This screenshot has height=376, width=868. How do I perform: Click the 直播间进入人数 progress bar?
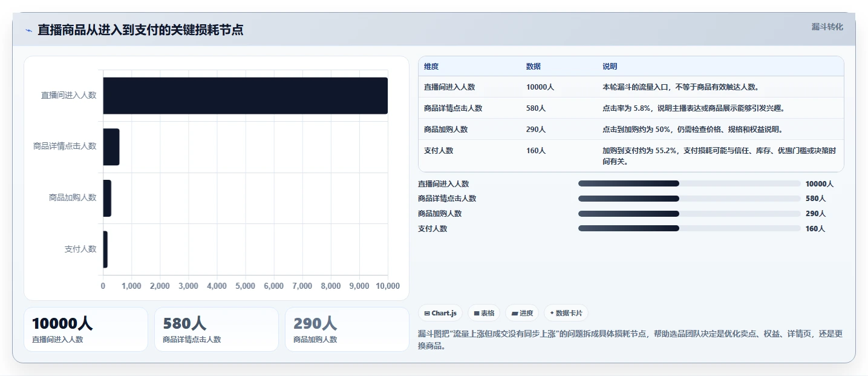pyautogui.click(x=690, y=183)
